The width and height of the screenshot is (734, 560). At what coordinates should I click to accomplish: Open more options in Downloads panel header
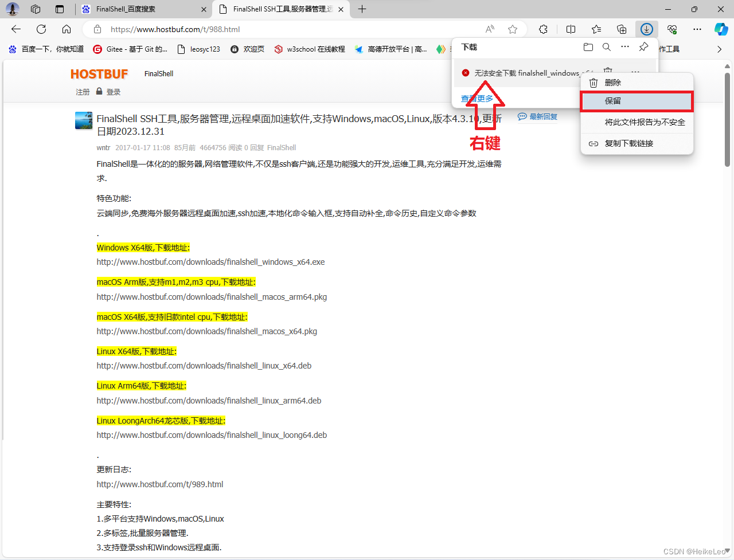coord(625,47)
